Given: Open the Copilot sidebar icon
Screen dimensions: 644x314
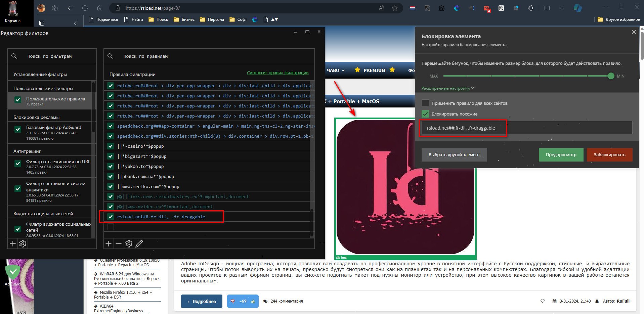Looking at the screenshot, I should pos(578,8).
